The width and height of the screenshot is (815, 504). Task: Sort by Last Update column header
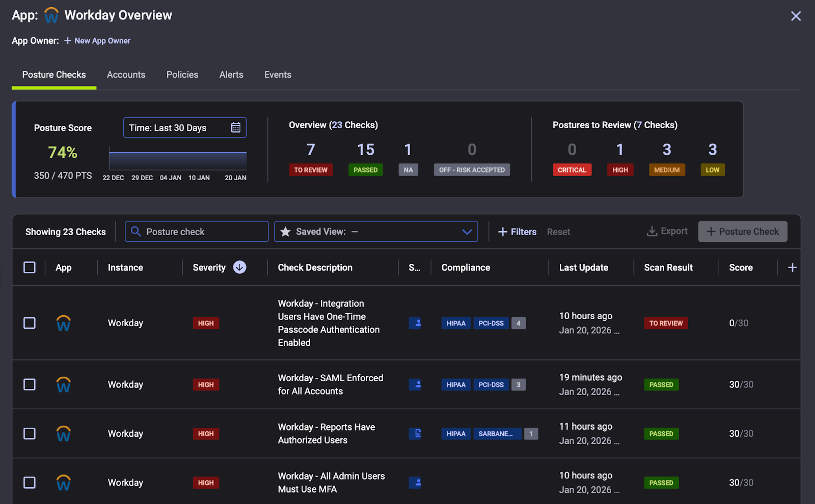point(583,267)
